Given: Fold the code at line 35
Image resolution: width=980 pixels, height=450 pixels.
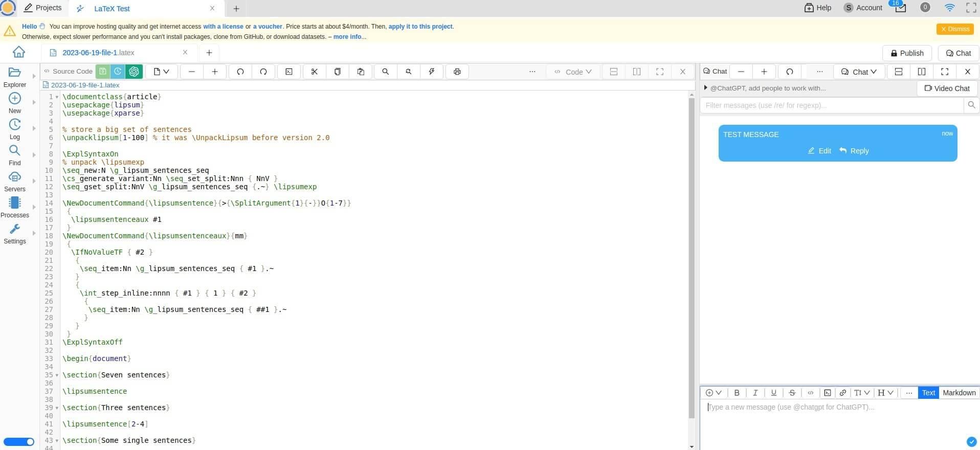Looking at the screenshot, I should coord(57,375).
